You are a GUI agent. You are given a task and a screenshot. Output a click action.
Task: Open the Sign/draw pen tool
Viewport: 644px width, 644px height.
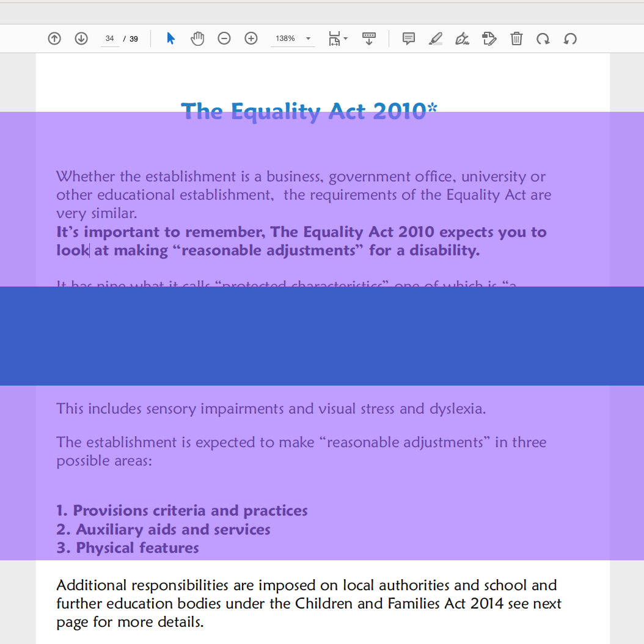coord(463,38)
